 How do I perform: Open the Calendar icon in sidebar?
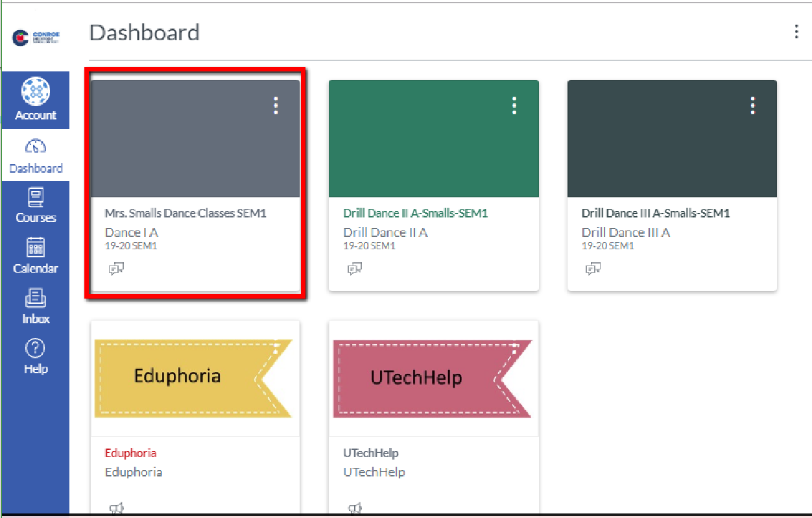point(36,247)
